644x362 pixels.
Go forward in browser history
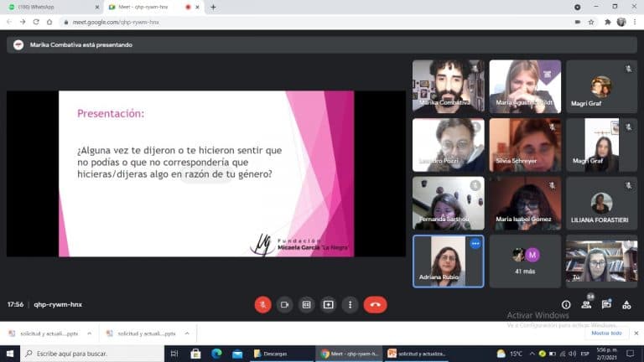pos(23,22)
